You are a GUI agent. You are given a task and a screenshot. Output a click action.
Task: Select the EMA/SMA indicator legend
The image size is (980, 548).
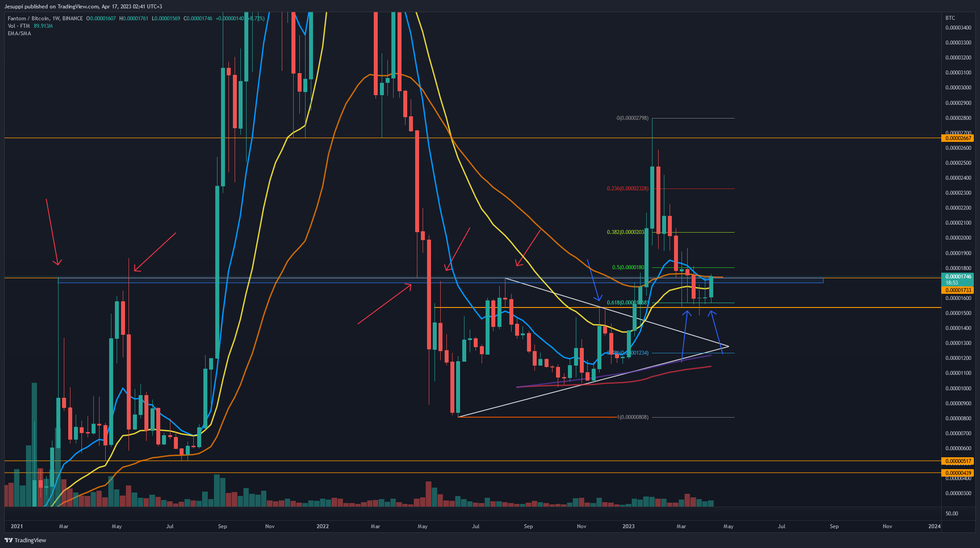(19, 33)
